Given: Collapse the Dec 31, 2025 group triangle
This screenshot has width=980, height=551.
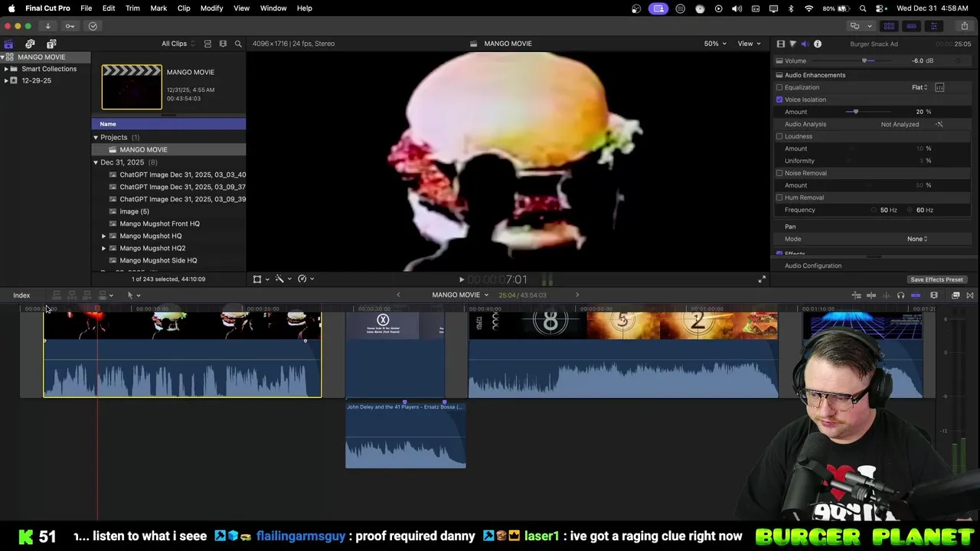Looking at the screenshot, I should coord(96,162).
